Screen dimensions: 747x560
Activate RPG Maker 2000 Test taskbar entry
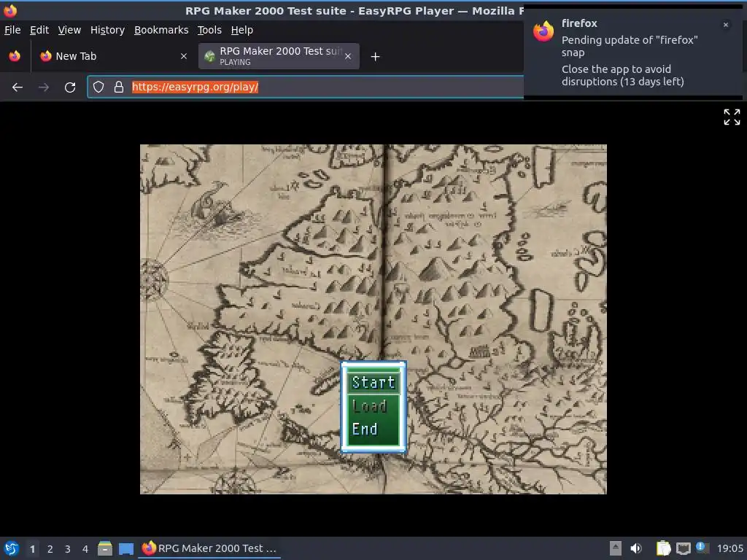[x=209, y=548]
